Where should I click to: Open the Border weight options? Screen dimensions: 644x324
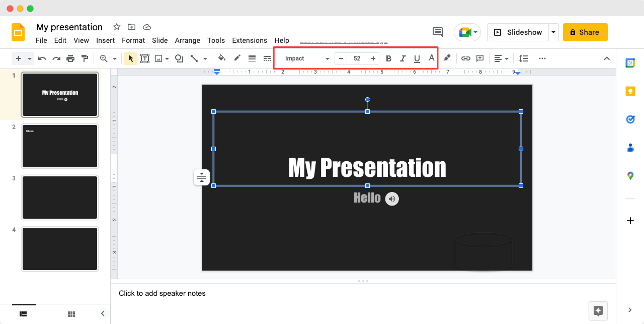(x=252, y=58)
